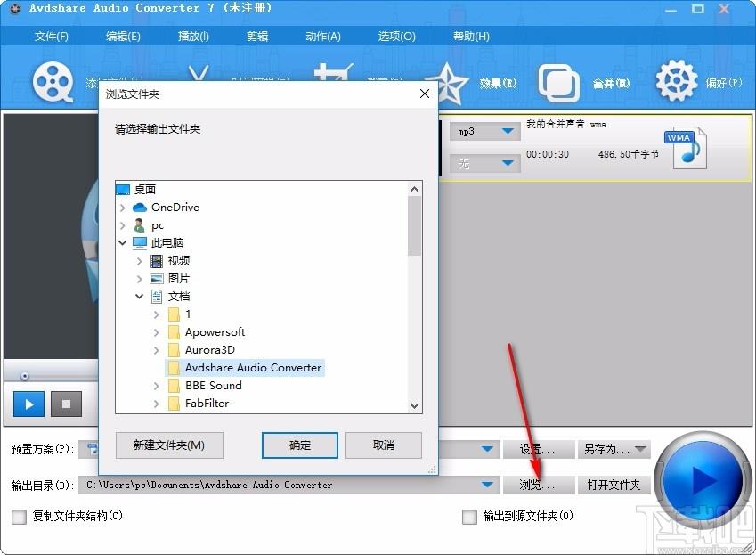Click the pc user icon in tree
Screen dimensions: 756x555
pyautogui.click(x=139, y=225)
